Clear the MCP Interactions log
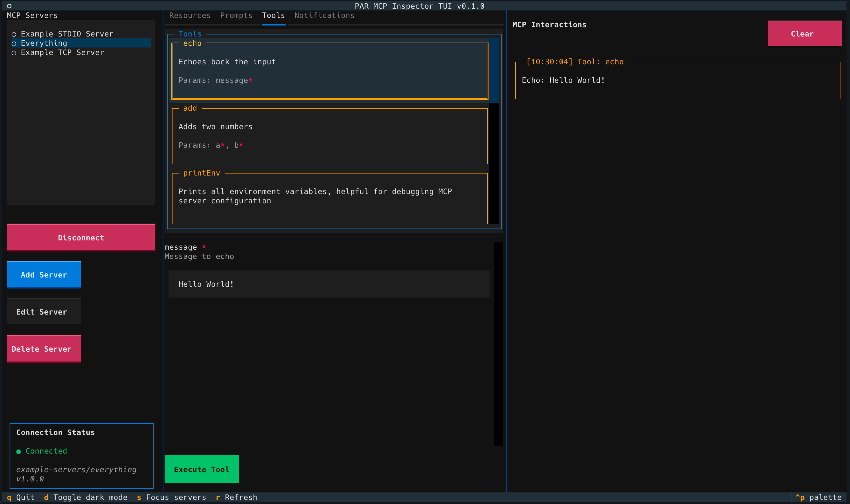Image resolution: width=850 pixels, height=504 pixels. click(x=804, y=34)
